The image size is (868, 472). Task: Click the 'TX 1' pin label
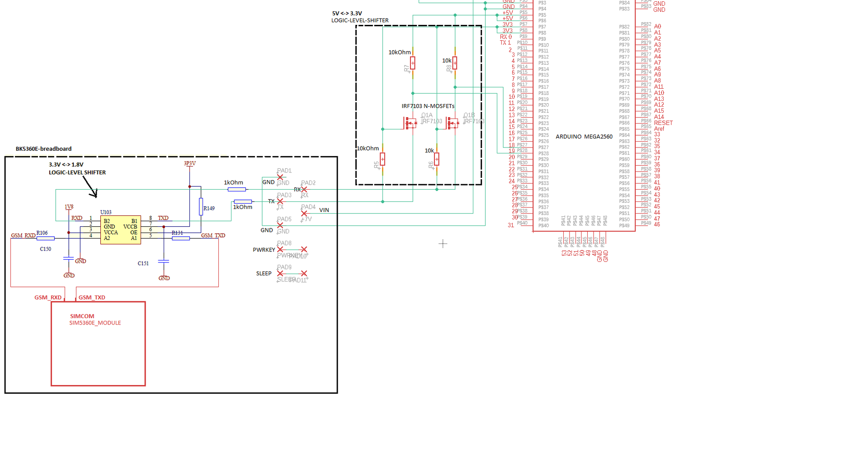coord(505,43)
